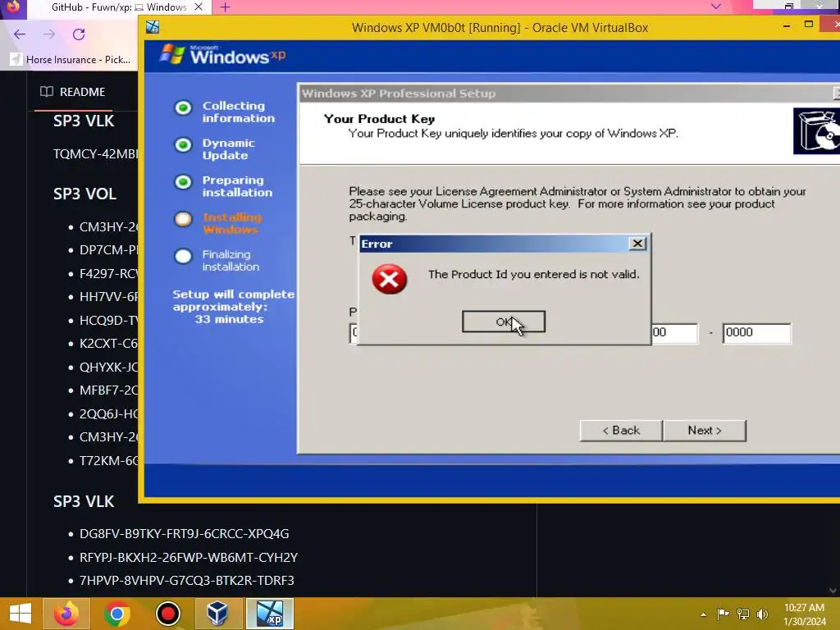Click the Next button in XP Setup
The width and height of the screenshot is (840, 630).
point(705,430)
